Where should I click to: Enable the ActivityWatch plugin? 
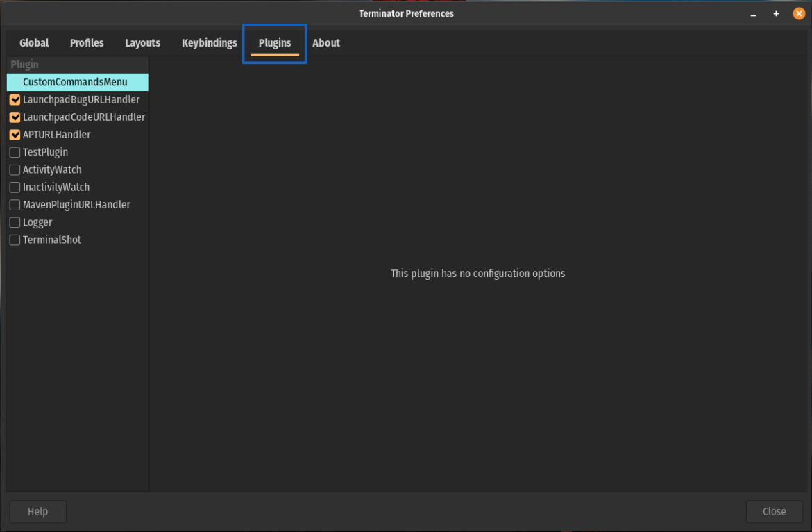tap(15, 169)
